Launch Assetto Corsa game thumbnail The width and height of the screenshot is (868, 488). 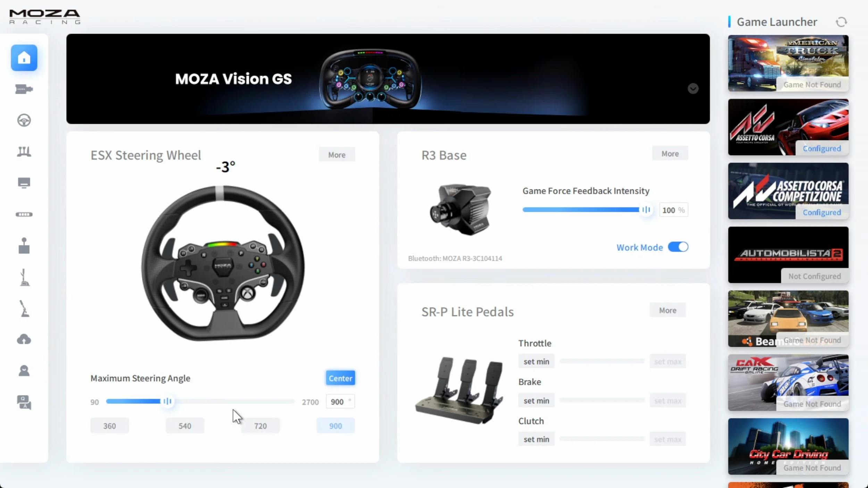coord(788,127)
